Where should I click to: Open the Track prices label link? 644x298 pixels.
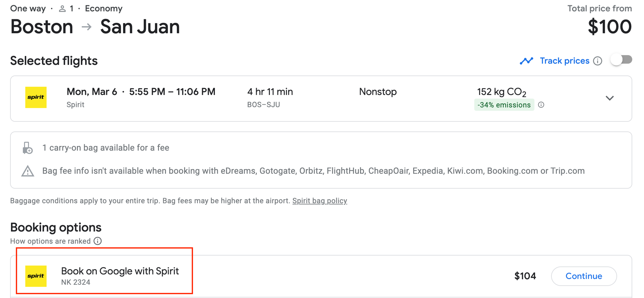pos(565,61)
